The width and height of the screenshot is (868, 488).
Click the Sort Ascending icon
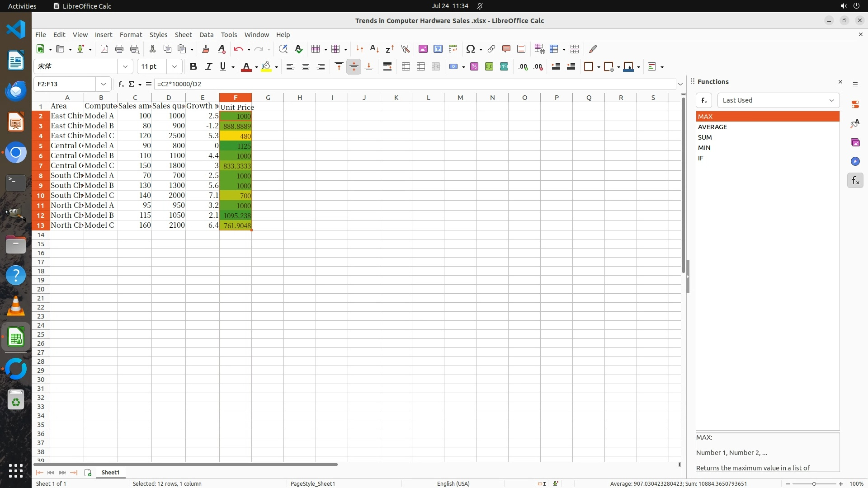coord(374,49)
